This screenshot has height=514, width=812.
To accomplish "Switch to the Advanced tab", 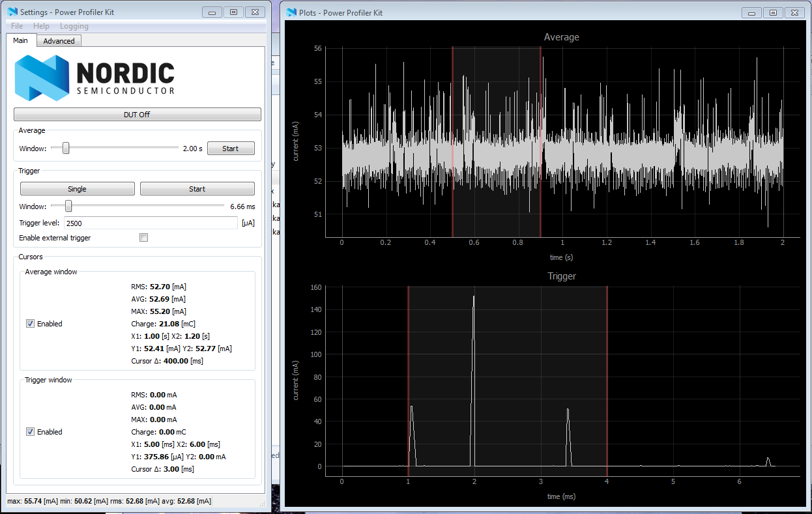I will (x=59, y=41).
